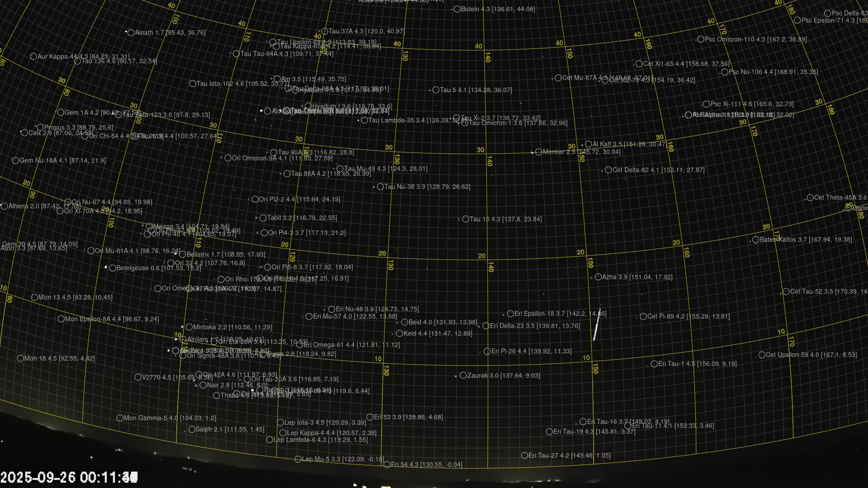Screen dimensions: 868x488
Task: Click the date and time display
Action: click(69, 477)
